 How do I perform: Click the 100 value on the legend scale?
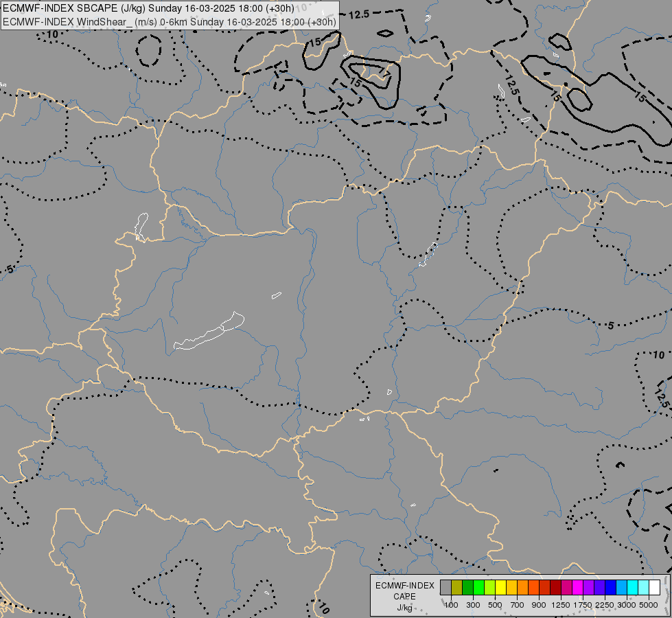(451, 605)
